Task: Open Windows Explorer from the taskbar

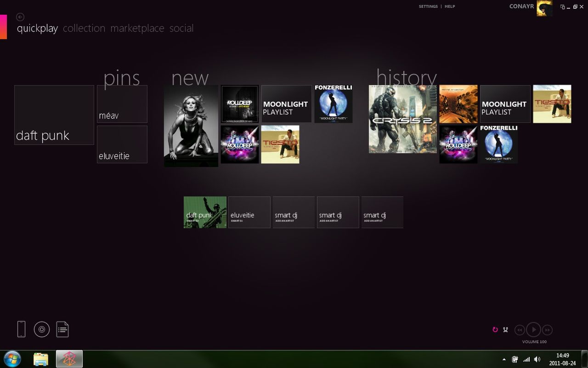Action: [41, 359]
